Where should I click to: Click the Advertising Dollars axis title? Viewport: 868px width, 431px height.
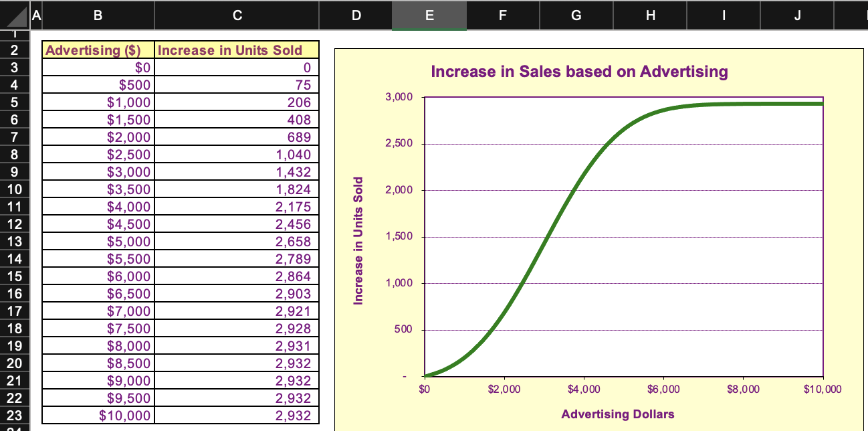coord(618,414)
